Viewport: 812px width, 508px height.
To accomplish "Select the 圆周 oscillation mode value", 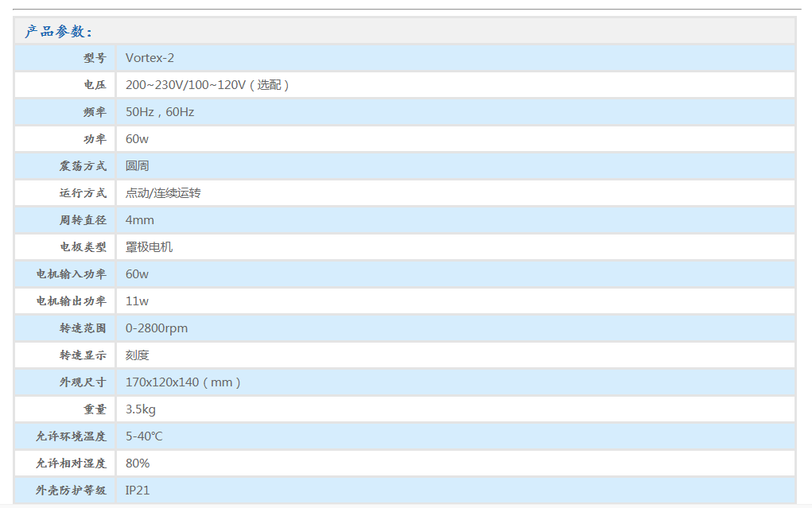I will point(138,166).
